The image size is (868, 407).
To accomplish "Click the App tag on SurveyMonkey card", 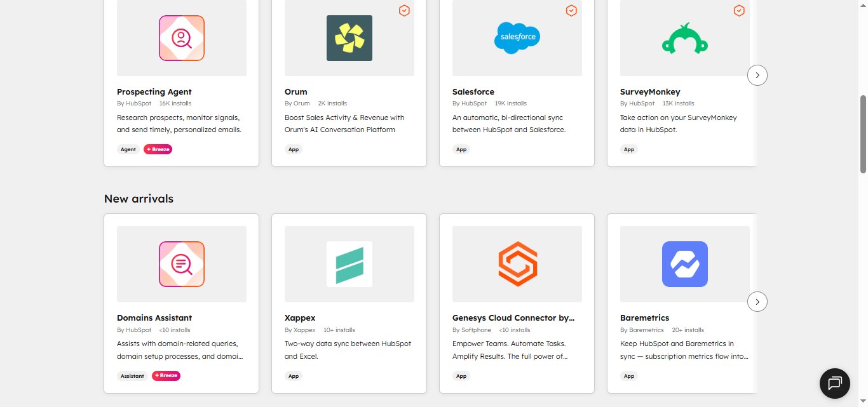I will tap(629, 149).
